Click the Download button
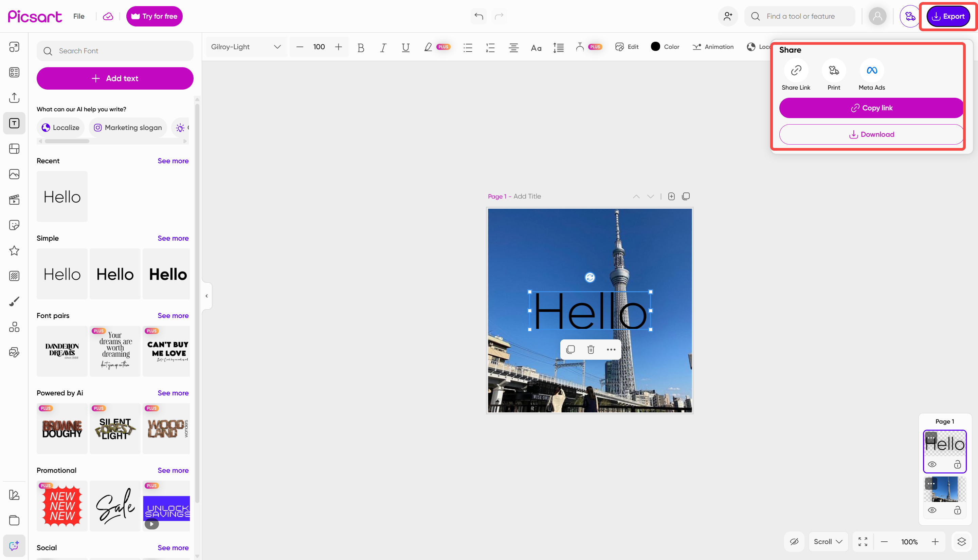978x560 pixels. 871,134
